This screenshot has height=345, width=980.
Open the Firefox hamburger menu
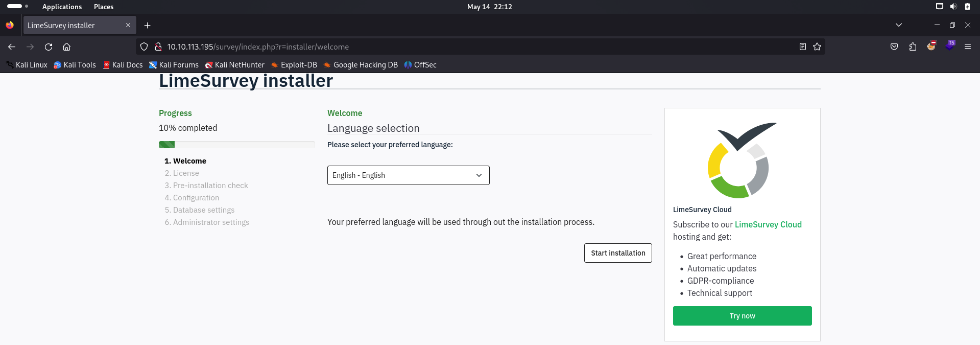coord(968,47)
